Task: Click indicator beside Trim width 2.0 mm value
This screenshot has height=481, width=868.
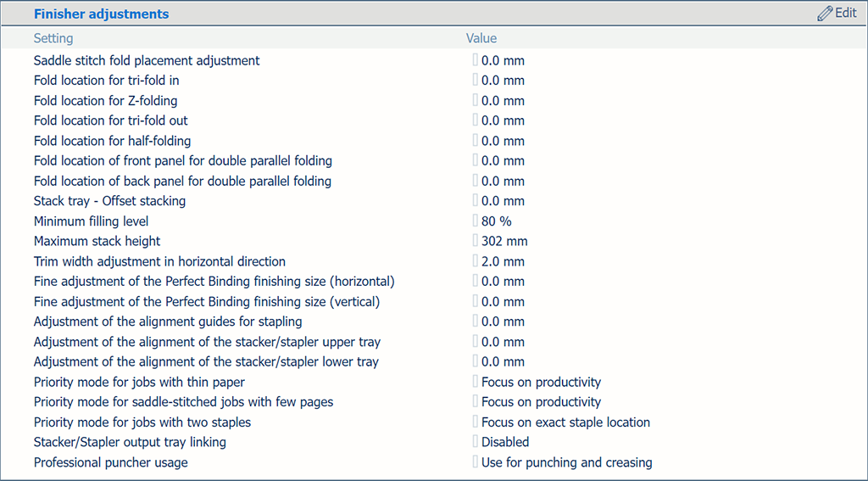Action: tap(475, 260)
